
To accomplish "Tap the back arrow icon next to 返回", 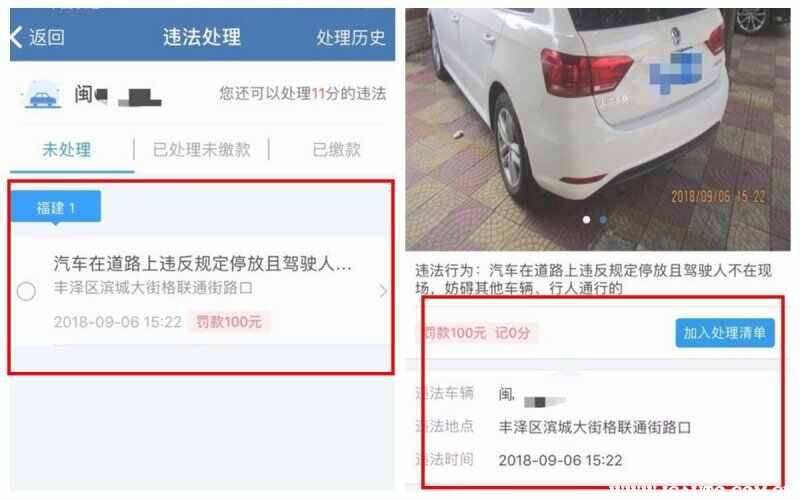I will [x=16, y=37].
